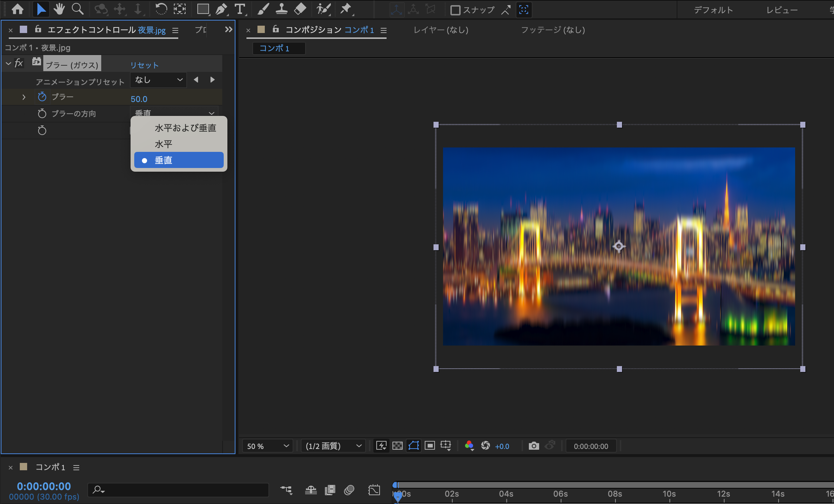Select the Pan Behind anchor point tool
Image resolution: width=834 pixels, height=504 pixels.
[180, 9]
